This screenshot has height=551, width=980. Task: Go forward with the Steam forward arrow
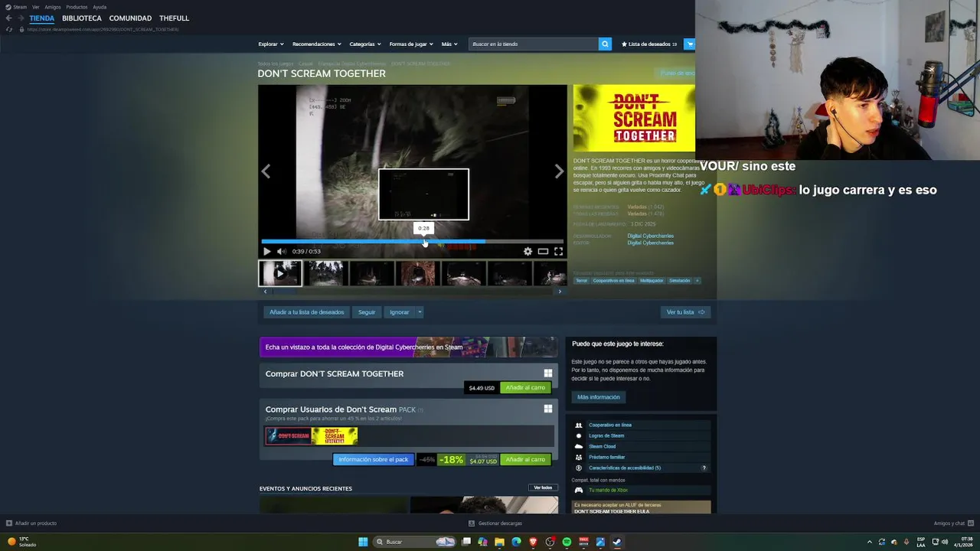tap(21, 18)
